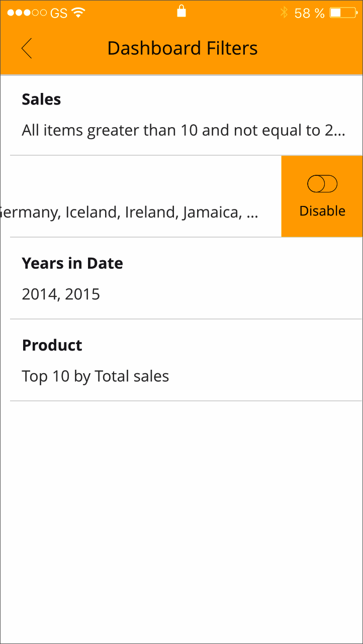The width and height of the screenshot is (363, 644).
Task: Open the Product filter heading
Action: (52, 345)
